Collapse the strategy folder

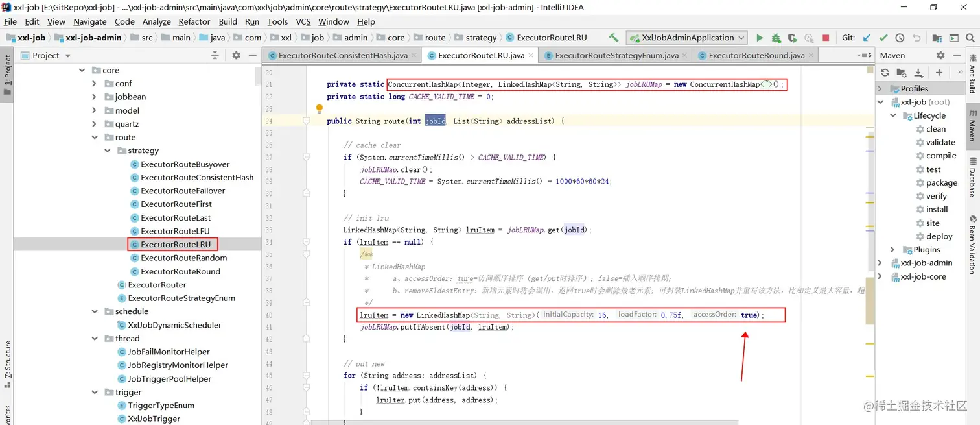coord(108,151)
